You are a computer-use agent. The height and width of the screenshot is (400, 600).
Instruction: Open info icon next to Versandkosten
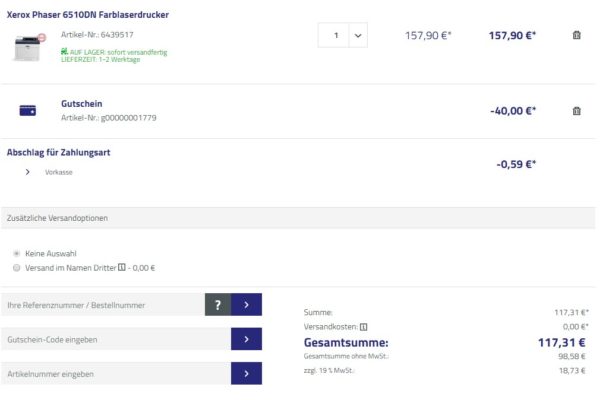(364, 326)
